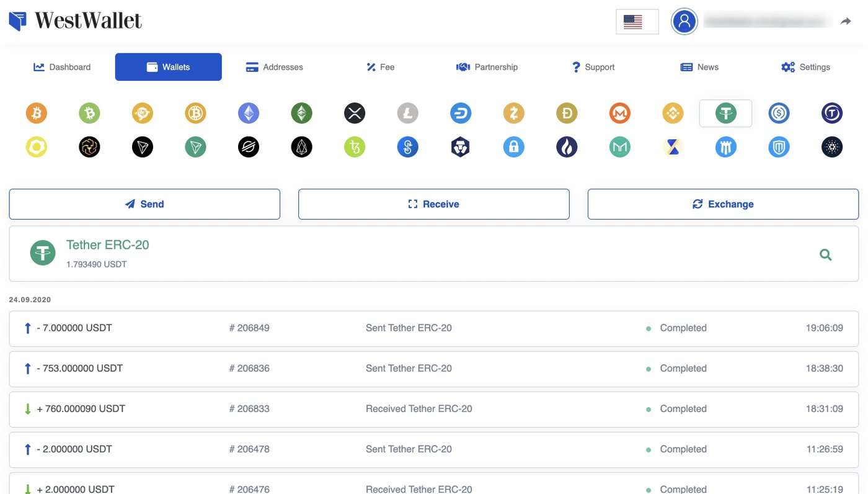Viewport: 868px width, 494px height.
Task: Select the black and gold hexagonal coin icon
Action: [89, 147]
